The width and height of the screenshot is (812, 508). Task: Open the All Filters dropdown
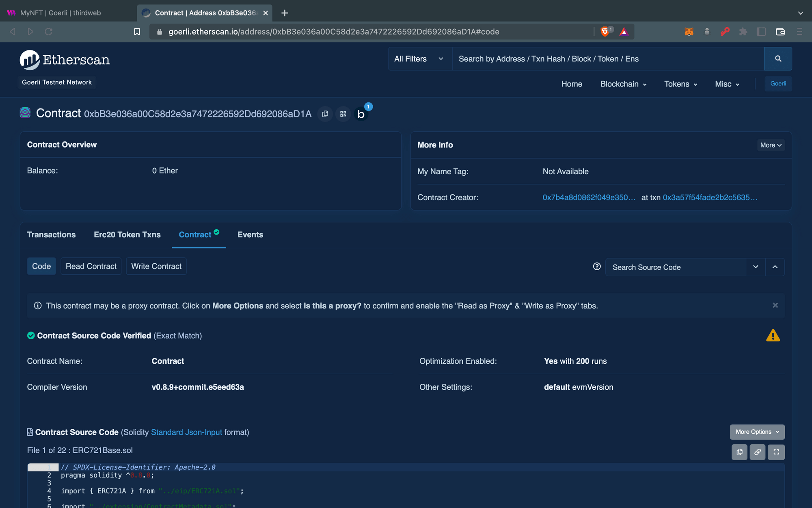tap(419, 59)
